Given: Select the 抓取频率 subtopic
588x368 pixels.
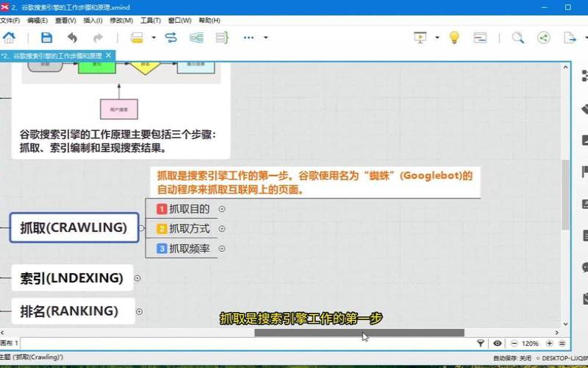Looking at the screenshot, I should (190, 249).
